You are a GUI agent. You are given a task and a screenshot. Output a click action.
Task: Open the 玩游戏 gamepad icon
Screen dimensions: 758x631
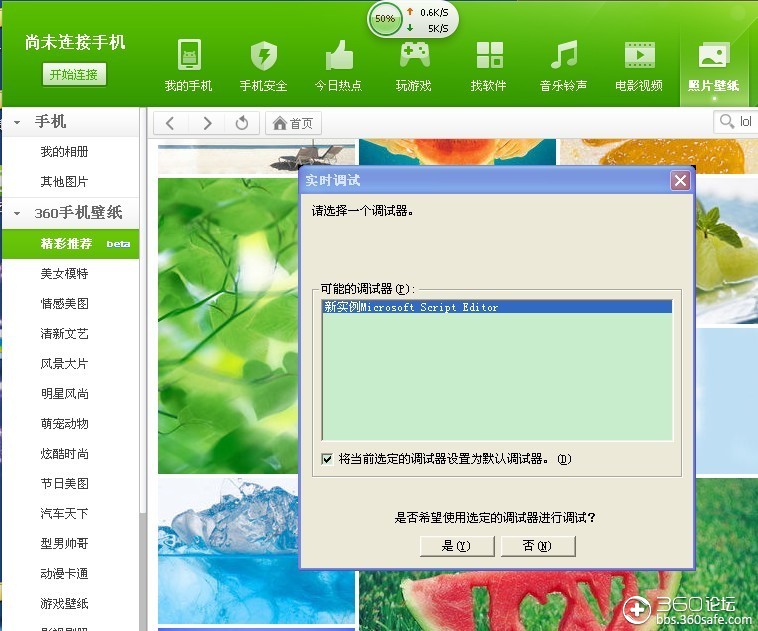(414, 54)
